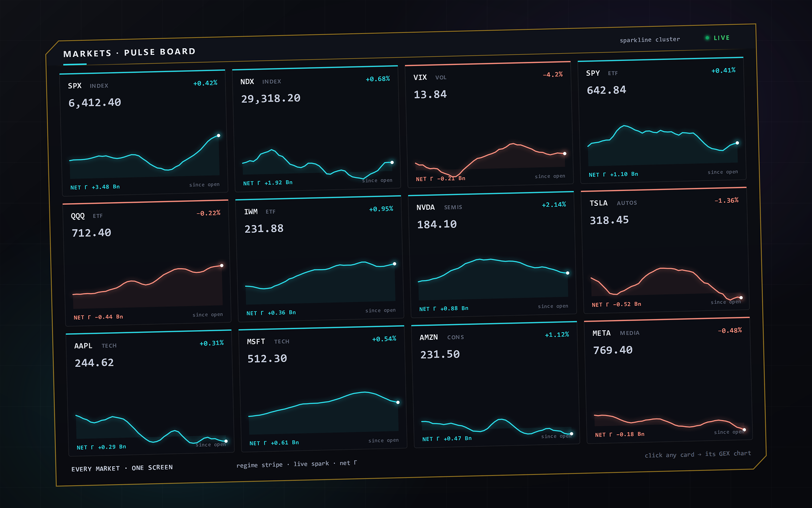
Task: Click the -1.36% change on TSLA
Action: [726, 201]
